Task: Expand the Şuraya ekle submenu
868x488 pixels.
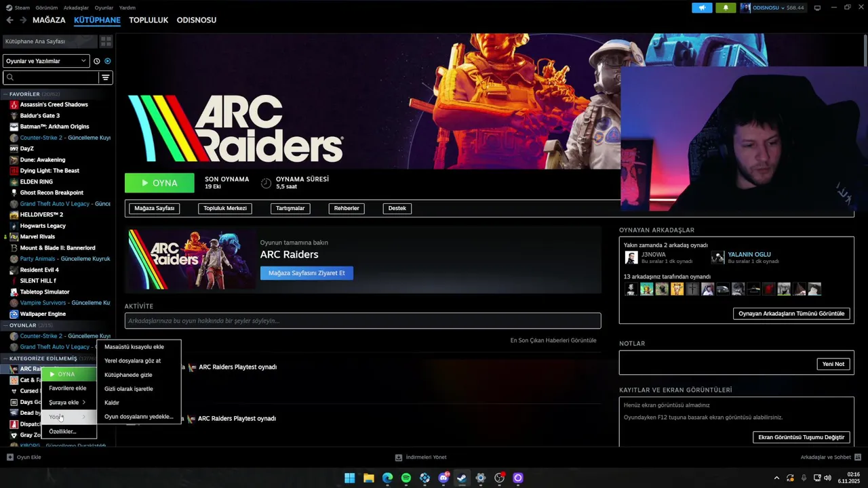Action: [x=69, y=403]
